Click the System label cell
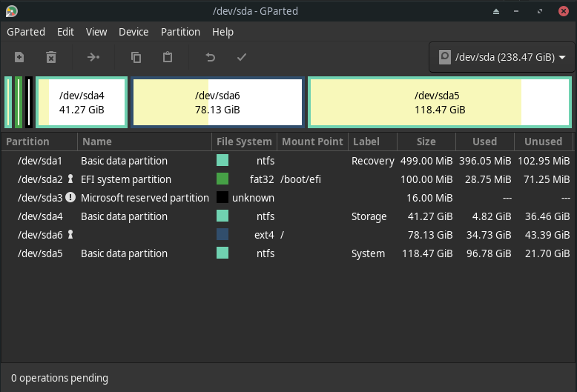The width and height of the screenshot is (577, 392). 368,253
